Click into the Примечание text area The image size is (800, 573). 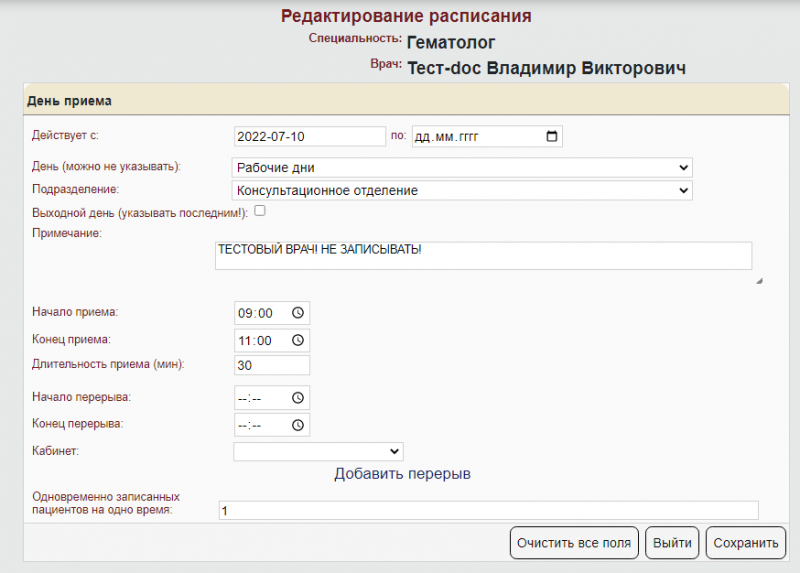pos(483,256)
